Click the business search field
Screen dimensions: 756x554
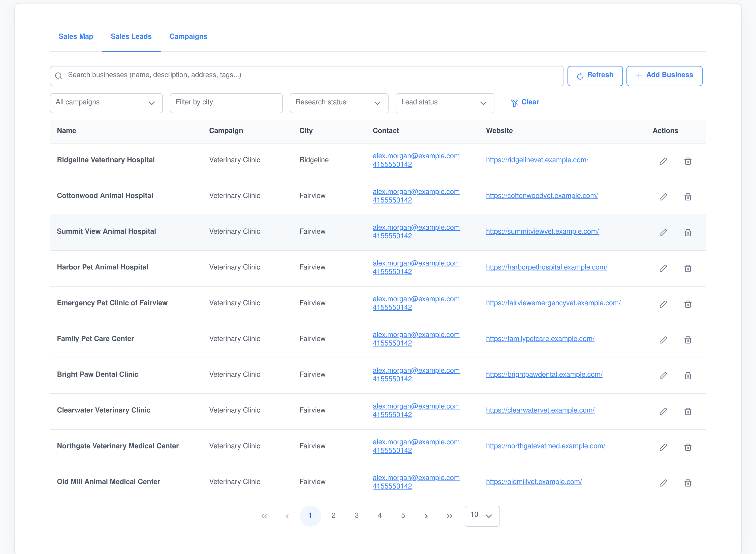click(307, 76)
